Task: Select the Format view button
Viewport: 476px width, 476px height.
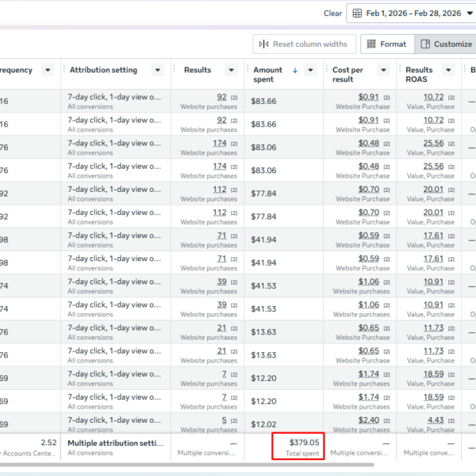Action: point(386,44)
